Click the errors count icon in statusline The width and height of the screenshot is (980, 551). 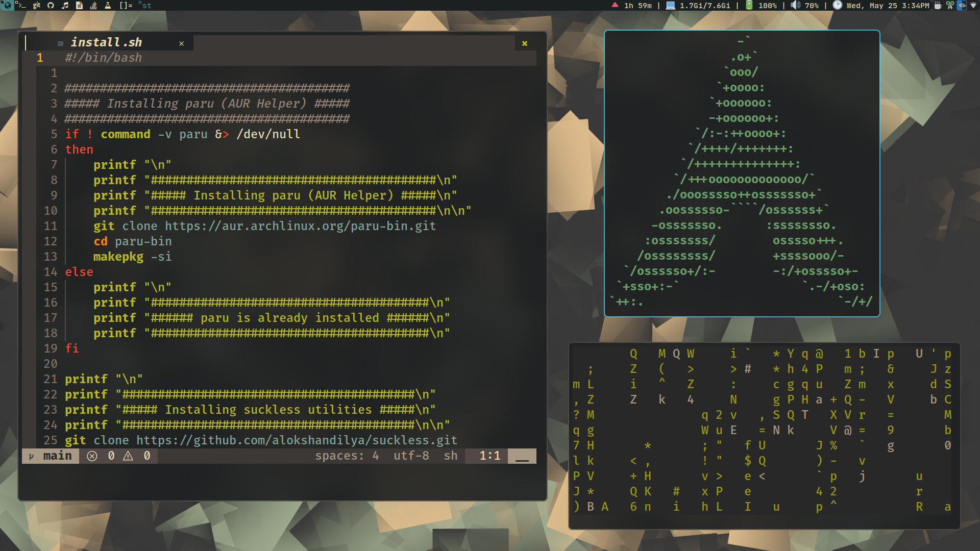pyautogui.click(x=92, y=456)
